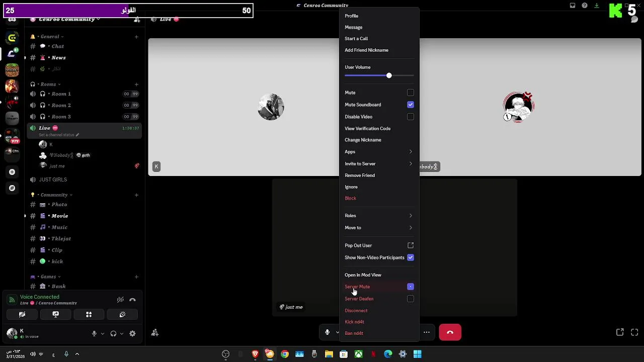644x362 pixels.
Task: Open the inbox icon in title bar
Action: pos(573,6)
